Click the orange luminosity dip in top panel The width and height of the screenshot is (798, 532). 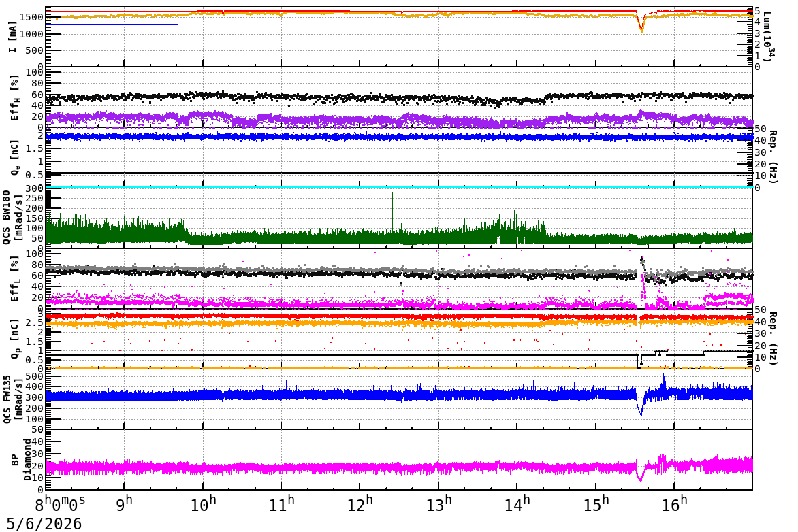click(x=641, y=24)
